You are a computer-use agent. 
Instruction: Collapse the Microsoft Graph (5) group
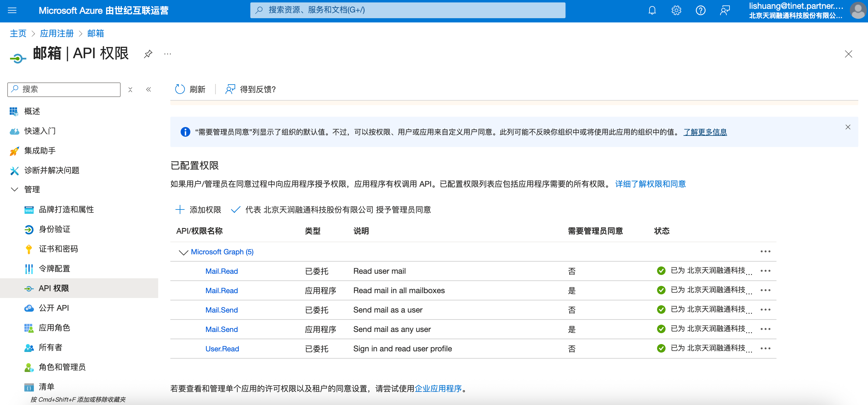tap(183, 252)
